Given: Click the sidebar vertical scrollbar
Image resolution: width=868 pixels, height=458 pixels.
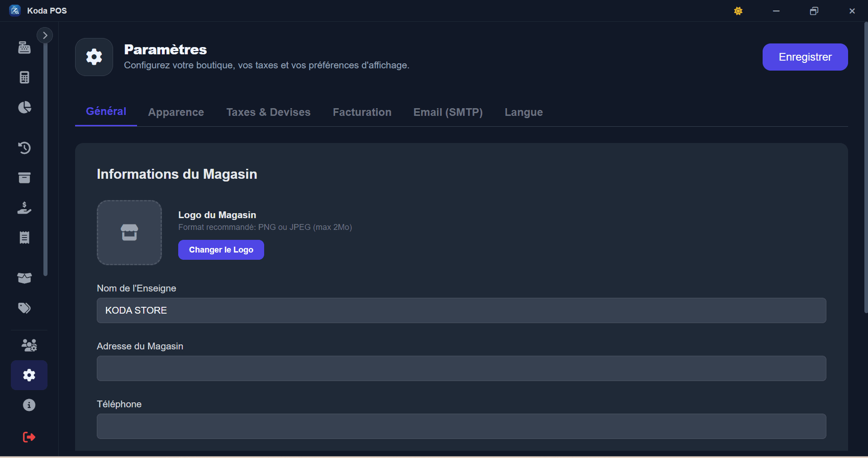Looking at the screenshot, I should pyautogui.click(x=45, y=158).
